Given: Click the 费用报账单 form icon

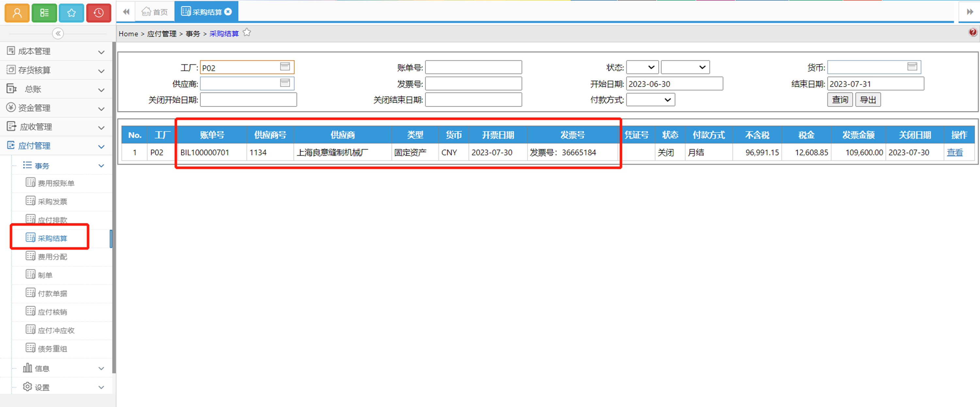Looking at the screenshot, I should pos(30,182).
